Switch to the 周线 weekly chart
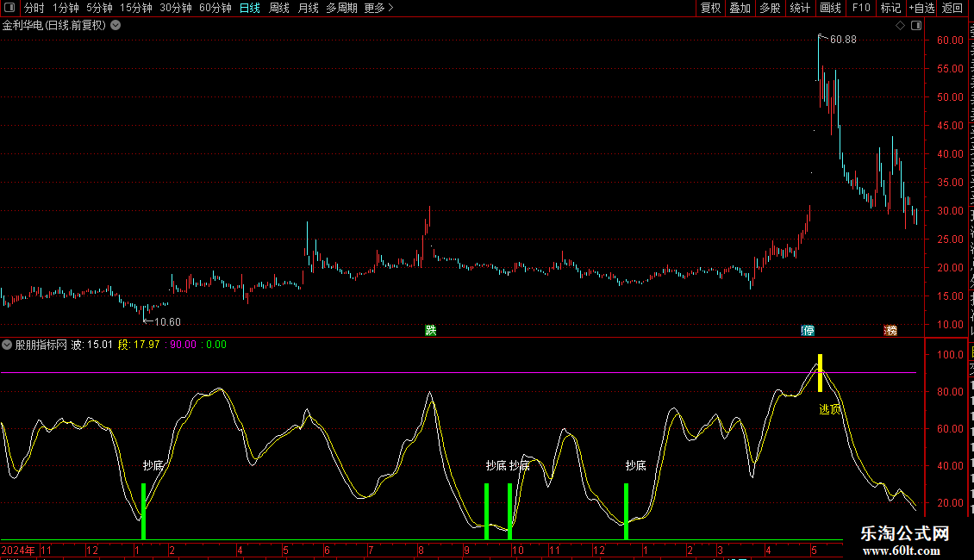 [x=279, y=8]
